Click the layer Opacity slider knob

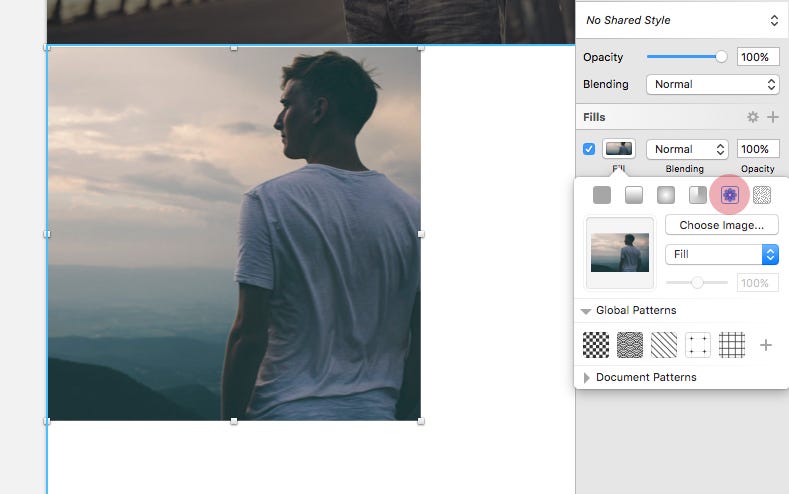pyautogui.click(x=721, y=57)
